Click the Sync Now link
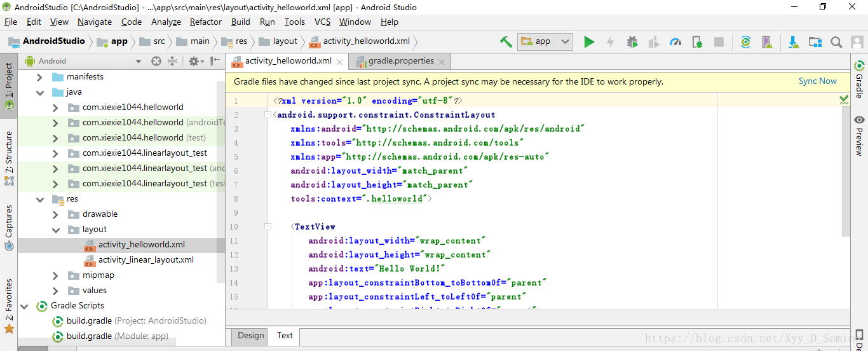Viewport: 868px width, 351px height. 818,81
